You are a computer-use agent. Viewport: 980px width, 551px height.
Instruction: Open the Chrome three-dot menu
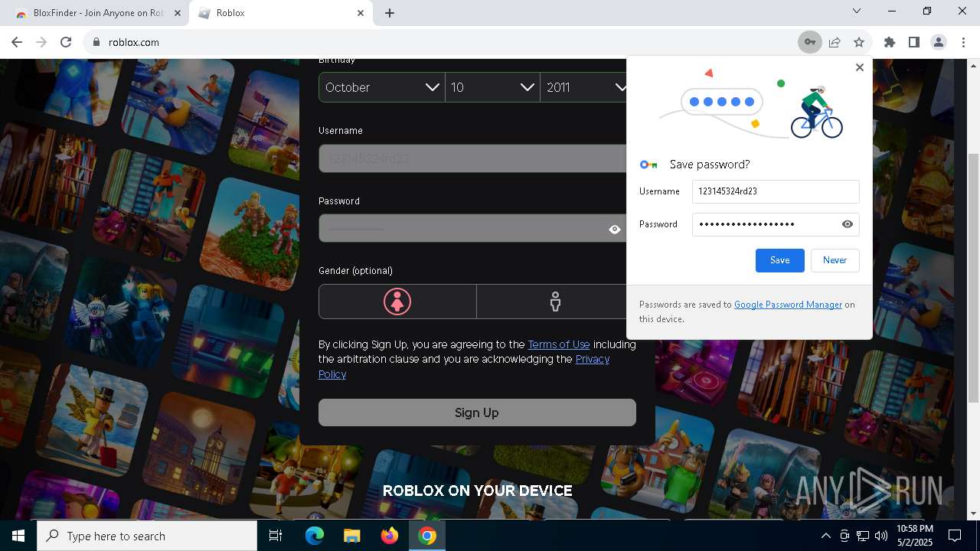click(963, 42)
